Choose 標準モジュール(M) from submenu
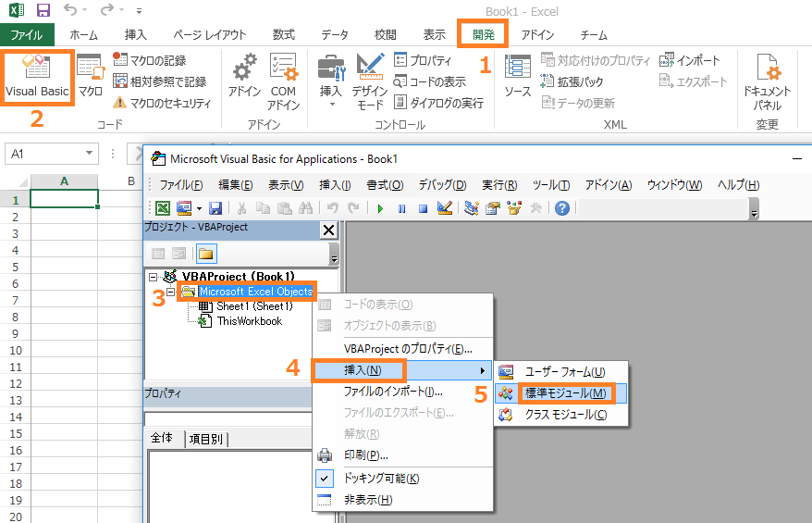This screenshot has width=812, height=523. click(561, 393)
